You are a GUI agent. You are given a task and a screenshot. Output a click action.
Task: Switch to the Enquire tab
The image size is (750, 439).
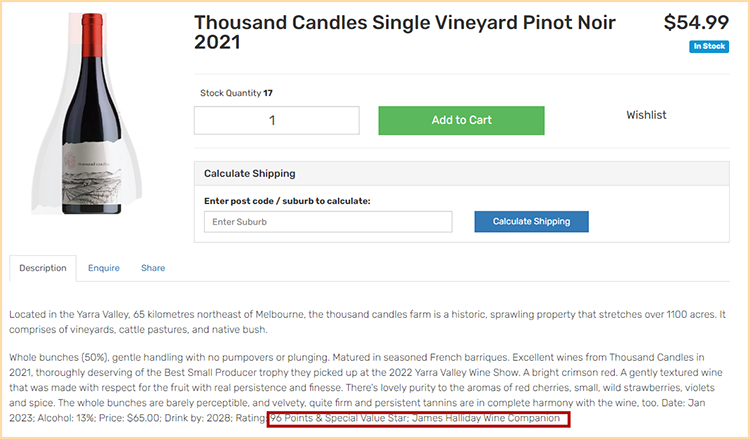(x=103, y=268)
